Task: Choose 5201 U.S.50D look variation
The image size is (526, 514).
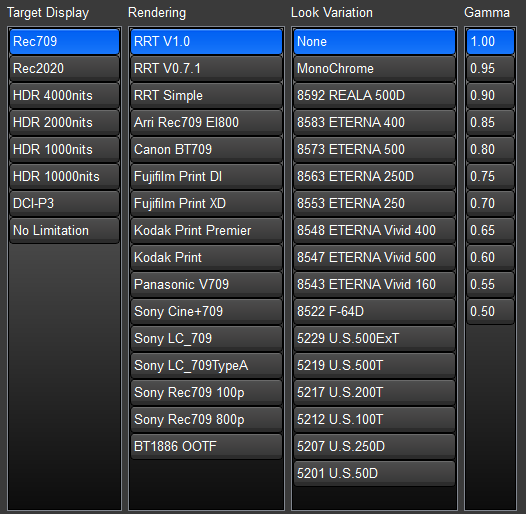Action: point(374,474)
